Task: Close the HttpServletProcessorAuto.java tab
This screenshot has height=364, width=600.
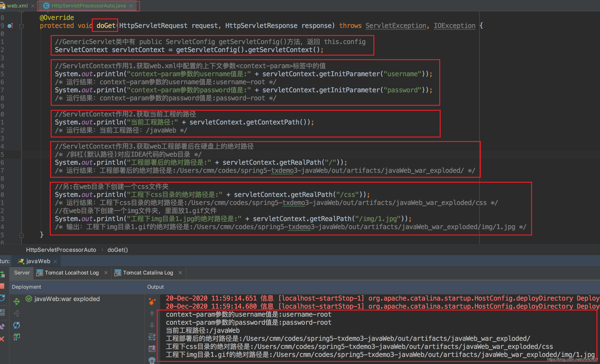Action: [x=131, y=6]
